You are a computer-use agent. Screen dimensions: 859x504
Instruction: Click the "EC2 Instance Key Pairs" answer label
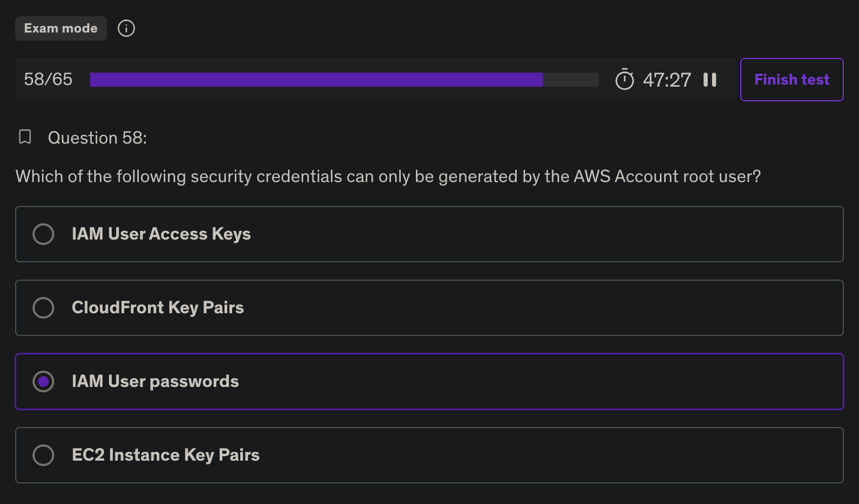click(165, 455)
